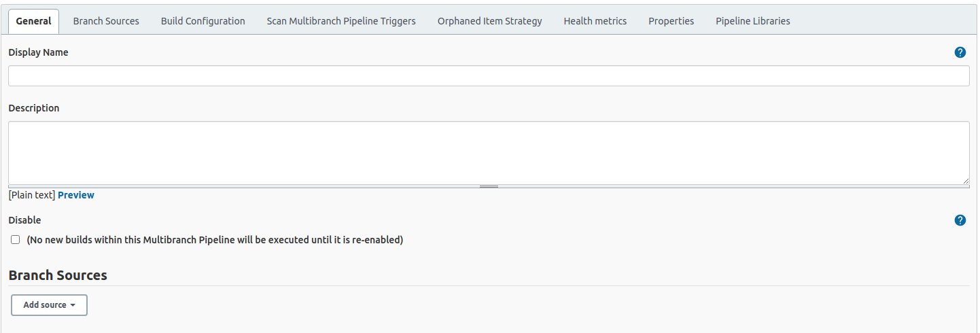This screenshot has width=980, height=333.
Task: Select Scan Multibranch Pipeline Triggers tab
Action: 341,21
